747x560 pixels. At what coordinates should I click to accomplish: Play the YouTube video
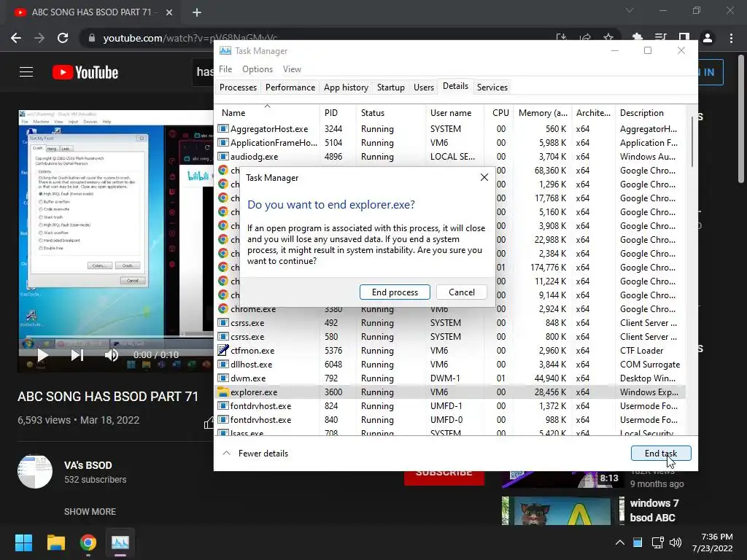(43, 355)
